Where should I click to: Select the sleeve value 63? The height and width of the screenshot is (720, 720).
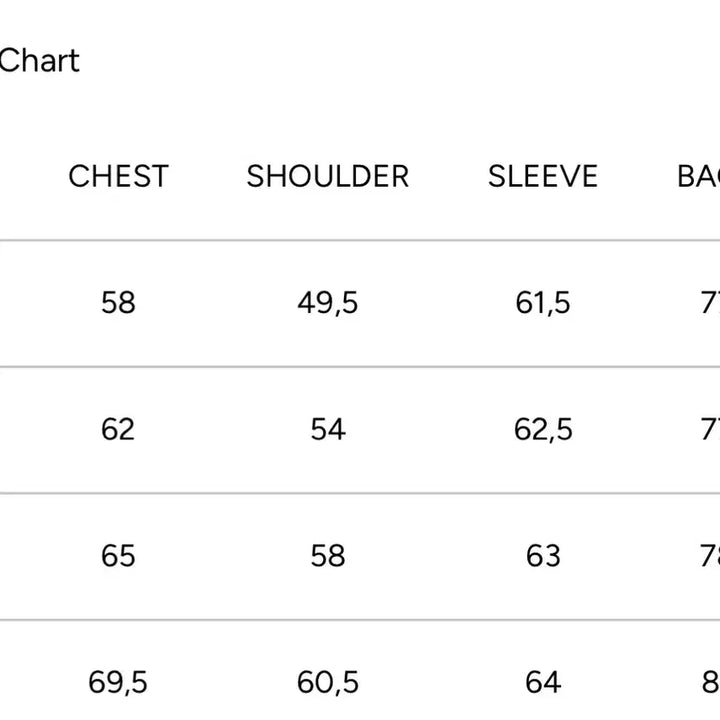coord(543,555)
